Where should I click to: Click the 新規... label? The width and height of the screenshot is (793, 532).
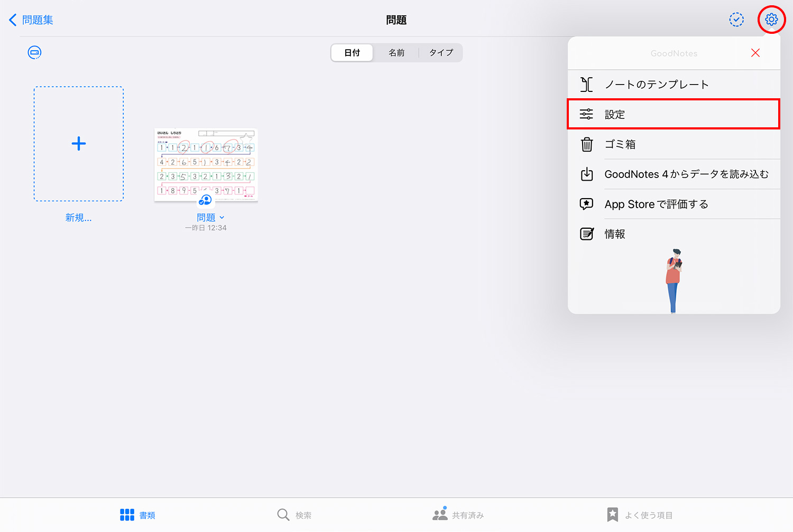coord(79,218)
